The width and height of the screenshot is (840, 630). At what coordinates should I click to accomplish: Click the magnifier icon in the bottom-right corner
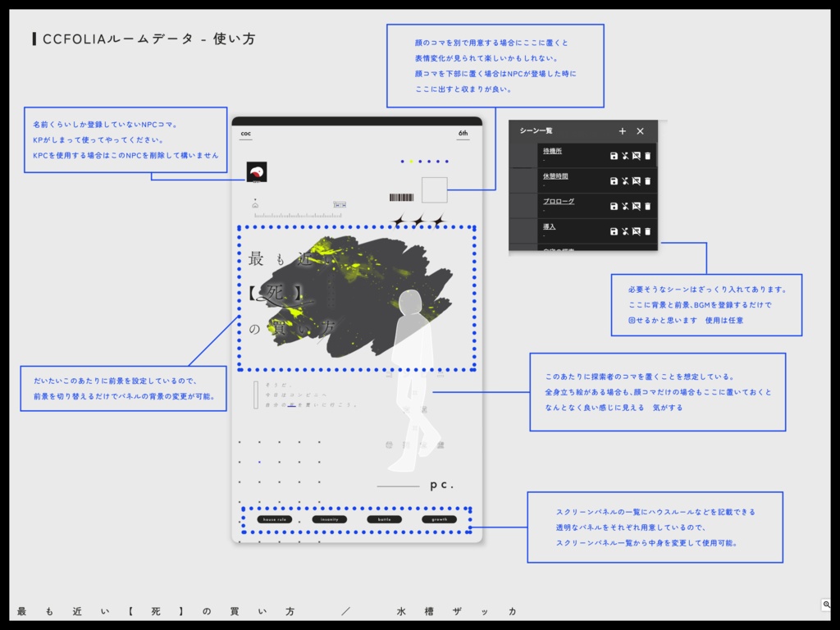(x=828, y=605)
